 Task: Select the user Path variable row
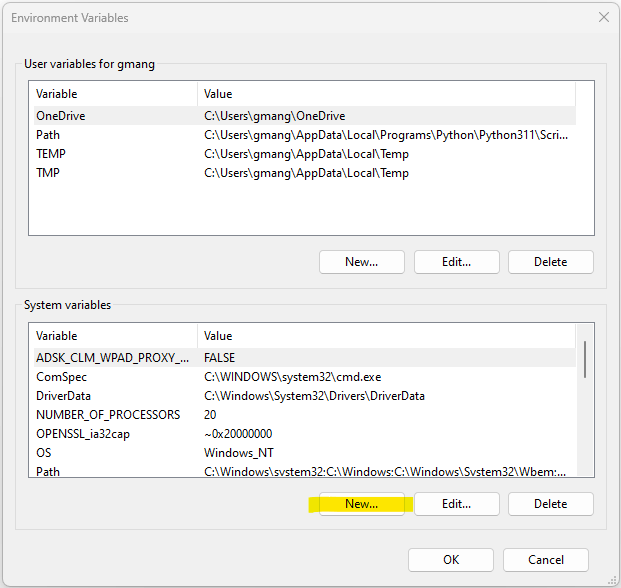click(x=305, y=135)
